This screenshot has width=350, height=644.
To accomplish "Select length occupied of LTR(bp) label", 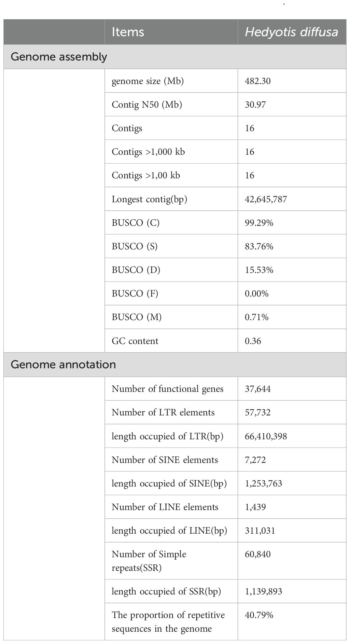I will (168, 436).
